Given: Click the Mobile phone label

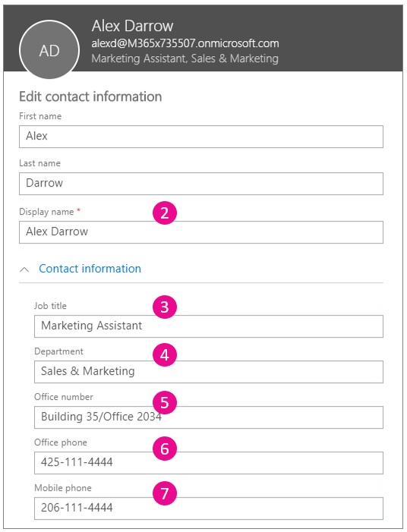Looking at the screenshot, I should click(x=63, y=488).
